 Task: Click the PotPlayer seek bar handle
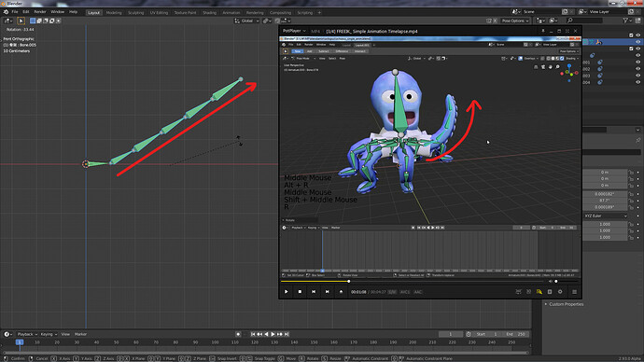(349, 281)
